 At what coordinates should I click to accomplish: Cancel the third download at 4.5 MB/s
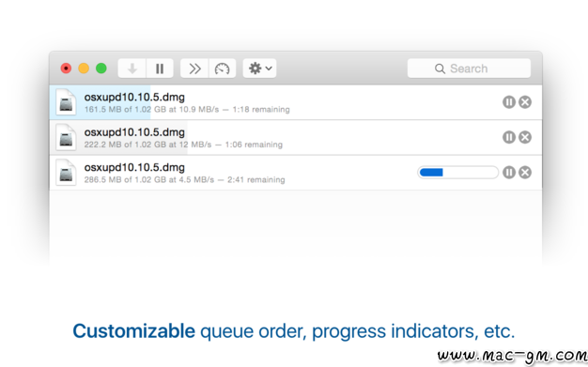coord(525,173)
